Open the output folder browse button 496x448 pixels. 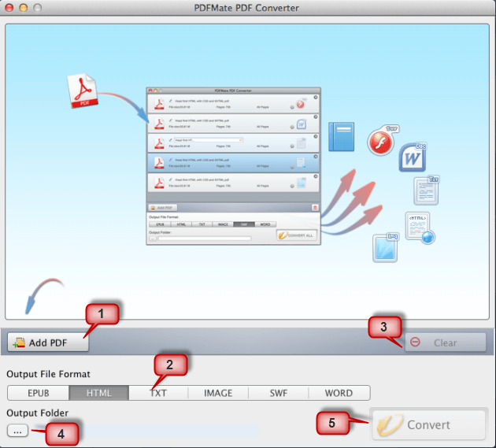pos(17,431)
